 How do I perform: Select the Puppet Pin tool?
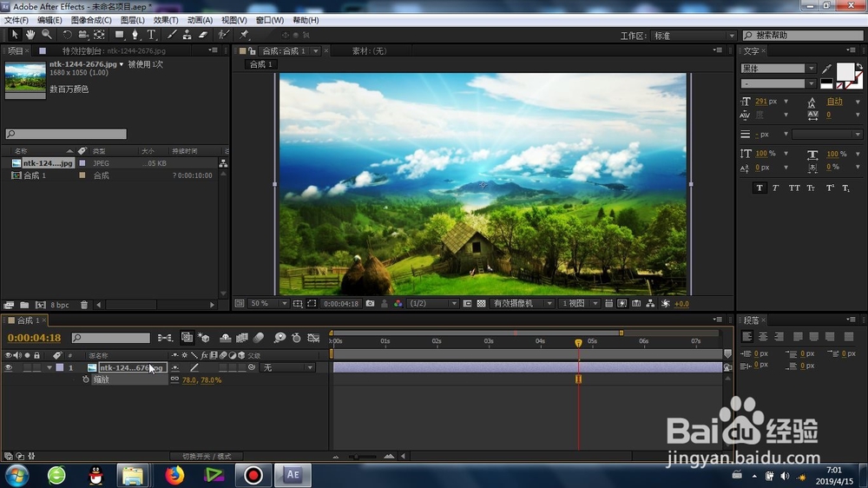tap(244, 35)
